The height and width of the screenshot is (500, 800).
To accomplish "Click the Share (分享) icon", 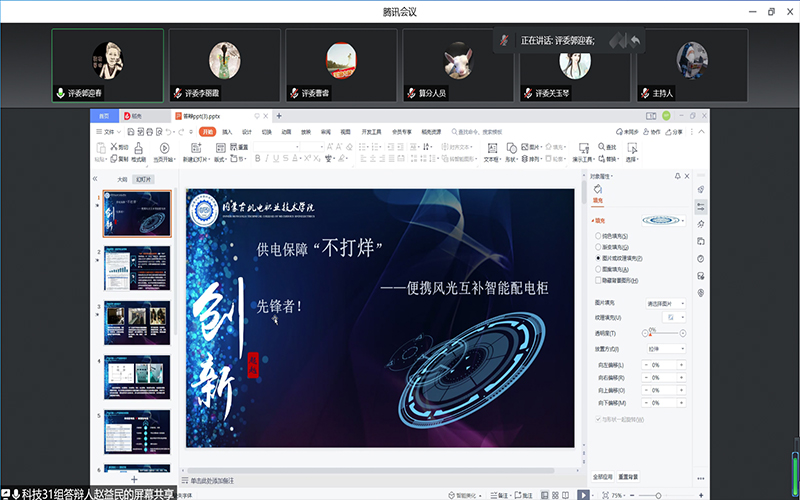I will pyautogui.click(x=674, y=131).
